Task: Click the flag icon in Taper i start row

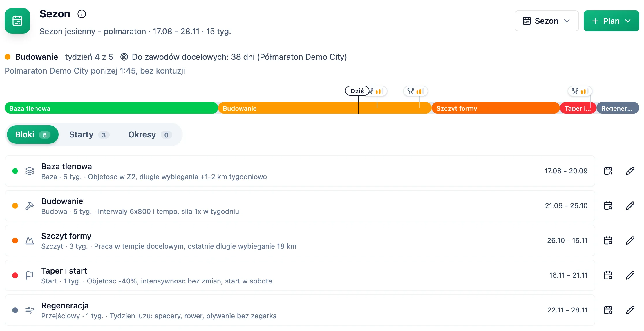Action: click(x=30, y=275)
